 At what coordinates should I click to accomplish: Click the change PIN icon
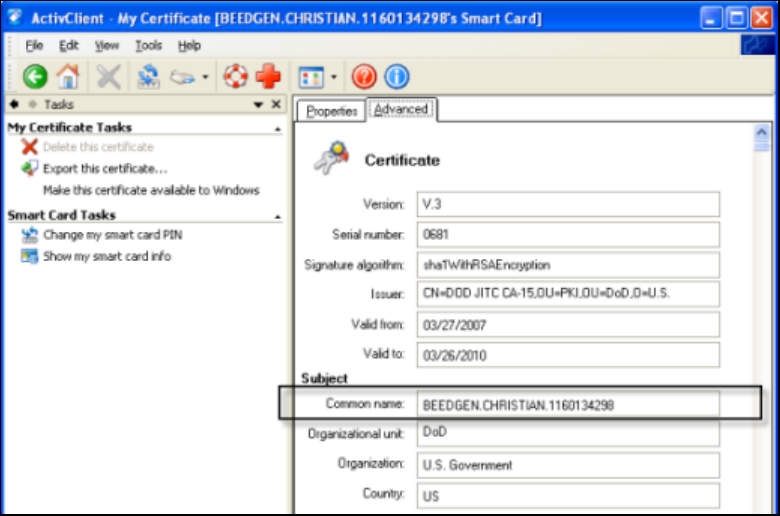pos(29,234)
